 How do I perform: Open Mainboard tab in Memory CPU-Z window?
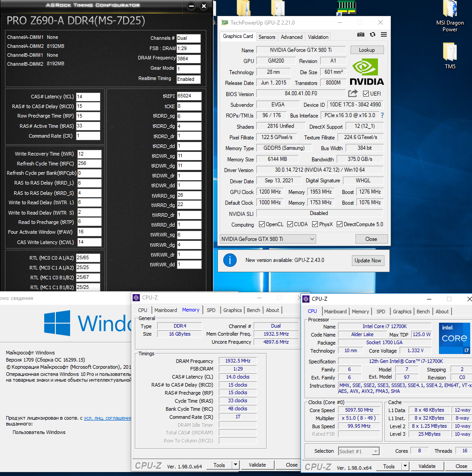coord(166,310)
